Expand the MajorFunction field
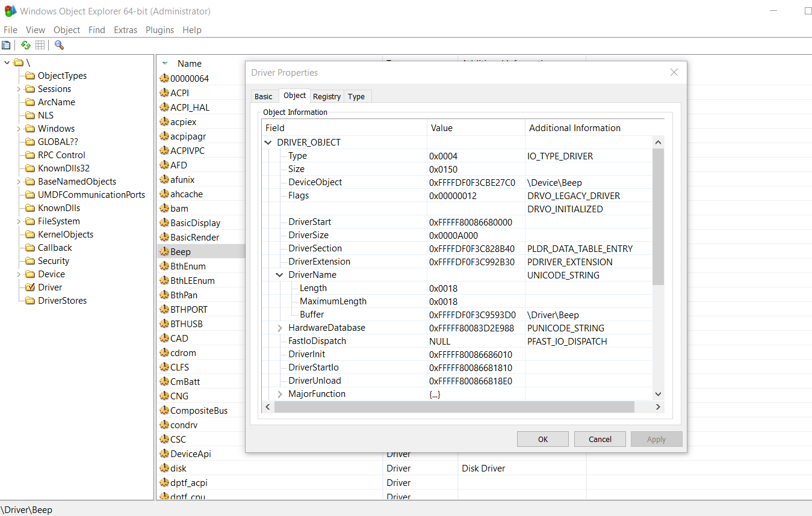Viewport: 812px width, 516px height. tap(279, 394)
